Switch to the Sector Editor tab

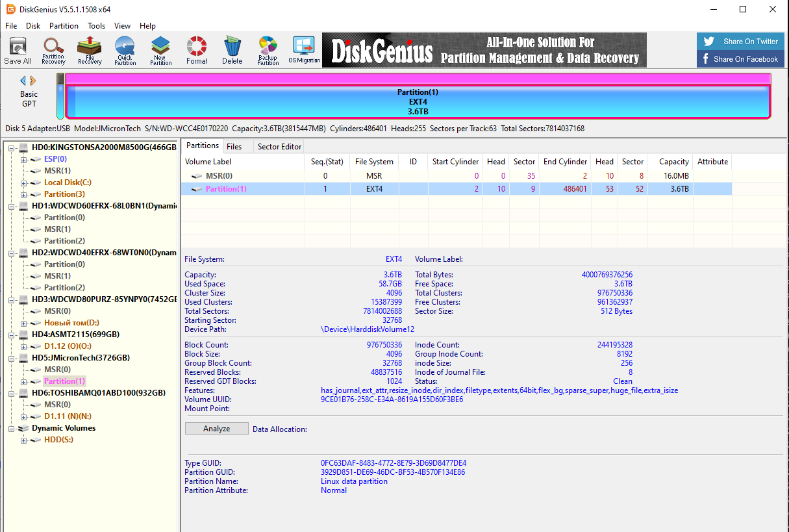click(x=279, y=146)
